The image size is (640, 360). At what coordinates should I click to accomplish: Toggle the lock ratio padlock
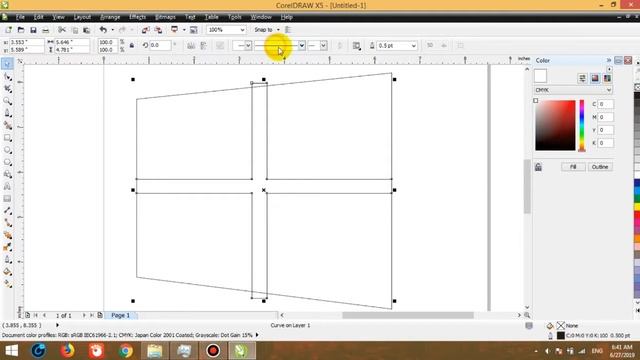click(131, 46)
